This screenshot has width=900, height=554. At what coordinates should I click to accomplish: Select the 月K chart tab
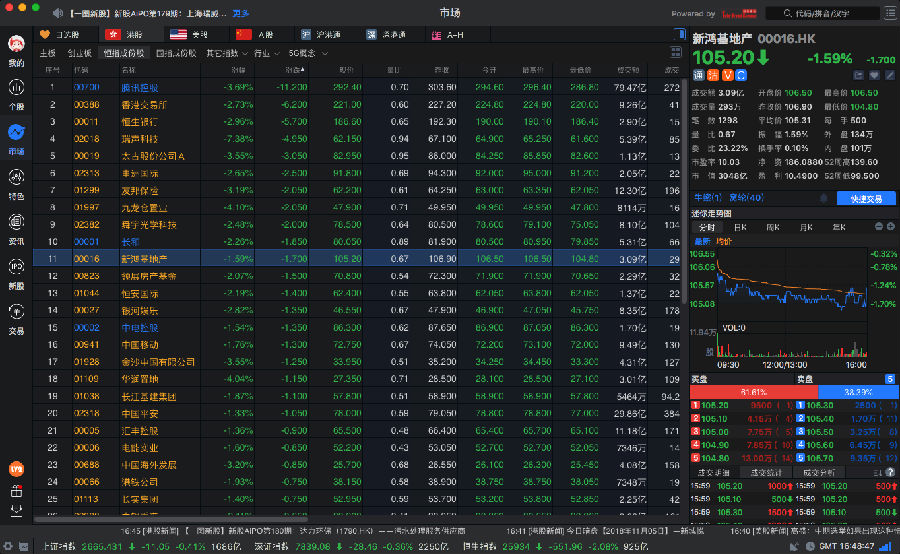point(806,227)
